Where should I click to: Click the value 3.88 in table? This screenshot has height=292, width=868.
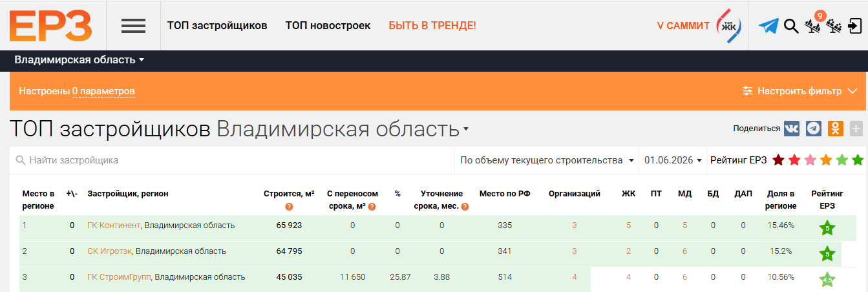coord(441,277)
